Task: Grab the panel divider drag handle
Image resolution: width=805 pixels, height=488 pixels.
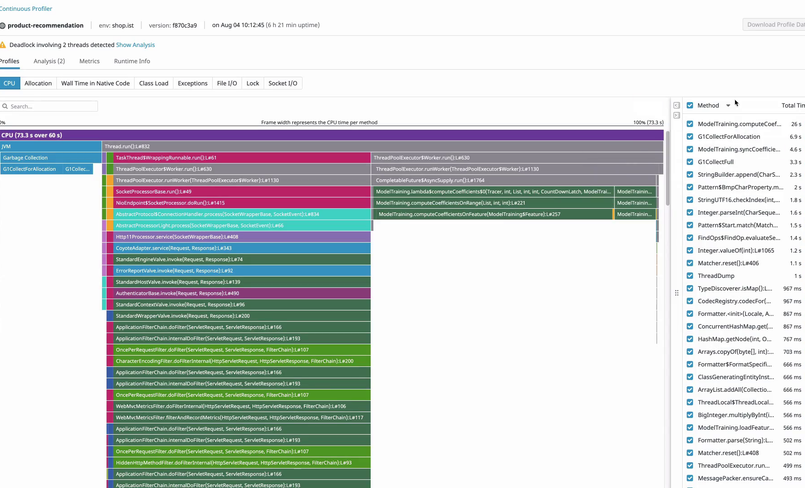Action: 676,293
